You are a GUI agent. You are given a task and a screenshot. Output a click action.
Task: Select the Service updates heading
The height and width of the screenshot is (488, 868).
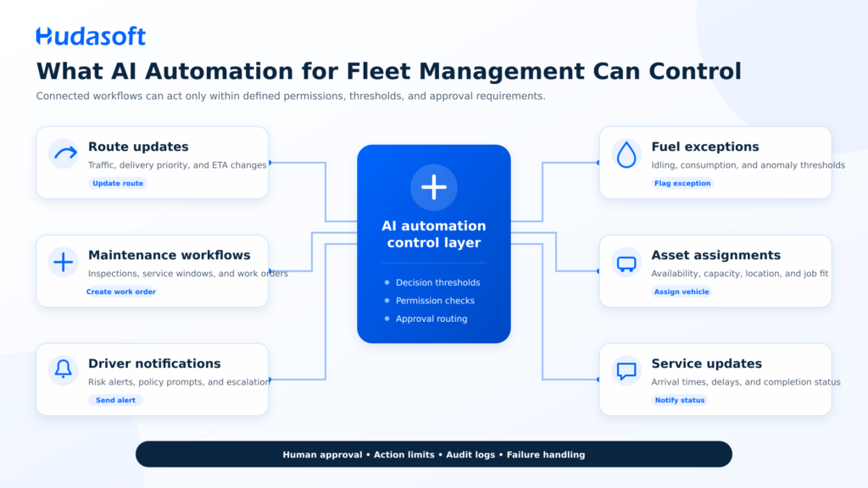(706, 363)
